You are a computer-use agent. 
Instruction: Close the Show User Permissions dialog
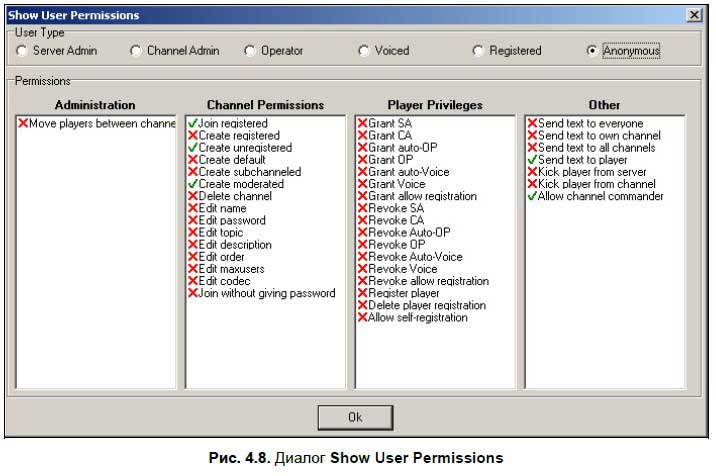coord(694,15)
